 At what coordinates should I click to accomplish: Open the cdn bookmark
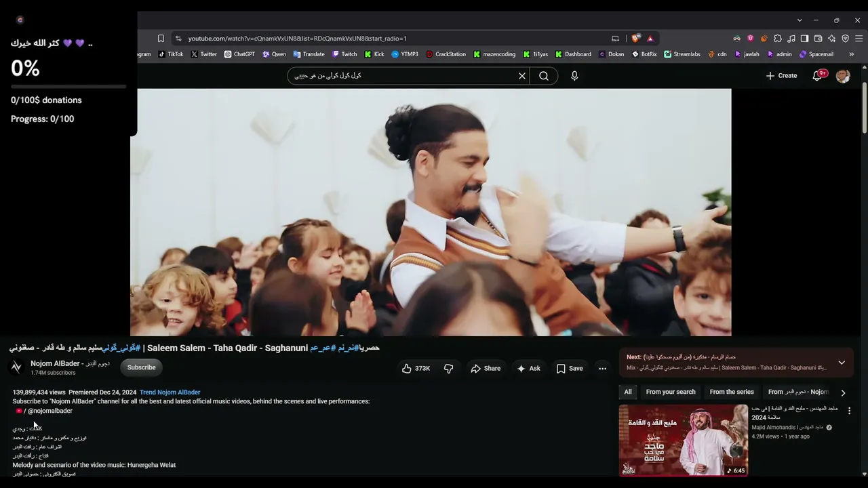717,54
